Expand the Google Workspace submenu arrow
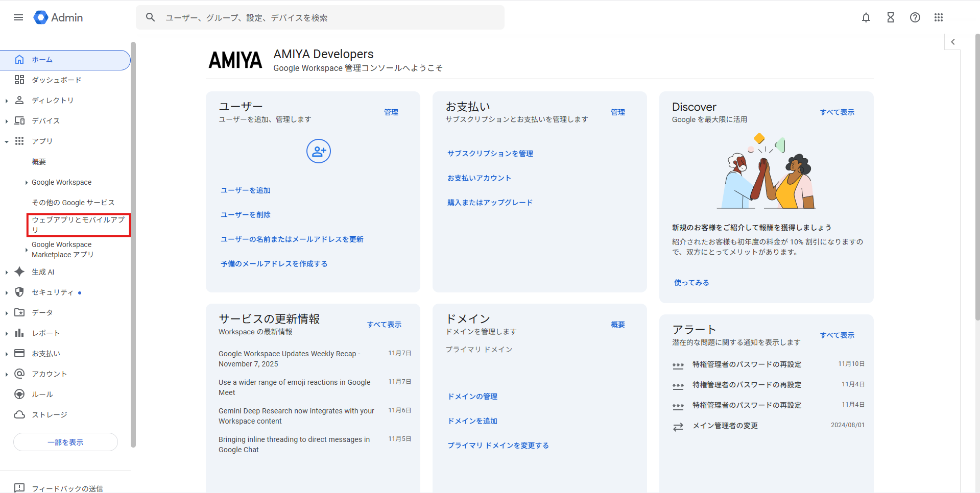Image resolution: width=980 pixels, height=493 pixels. coord(27,183)
